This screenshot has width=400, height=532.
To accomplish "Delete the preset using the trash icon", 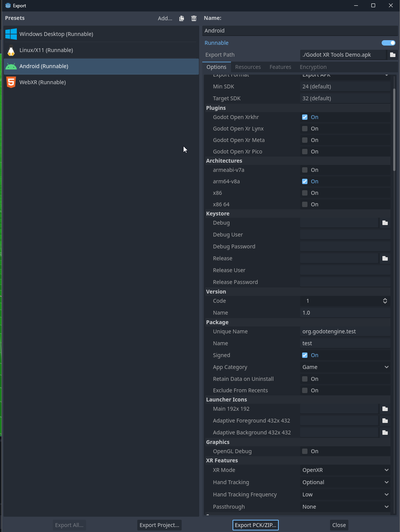I will 193,18.
